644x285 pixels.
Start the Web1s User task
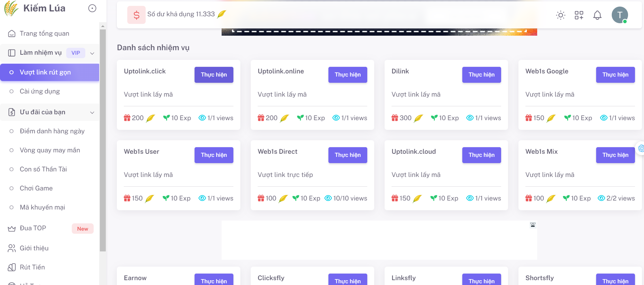(x=214, y=155)
